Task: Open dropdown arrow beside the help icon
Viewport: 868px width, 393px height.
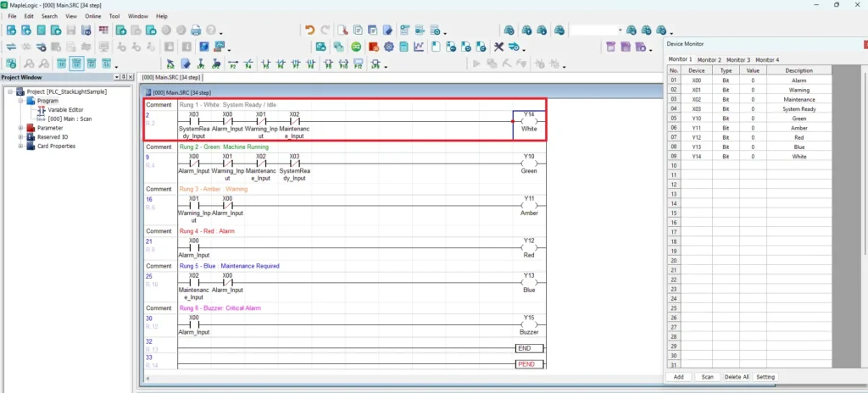Action: (x=221, y=33)
